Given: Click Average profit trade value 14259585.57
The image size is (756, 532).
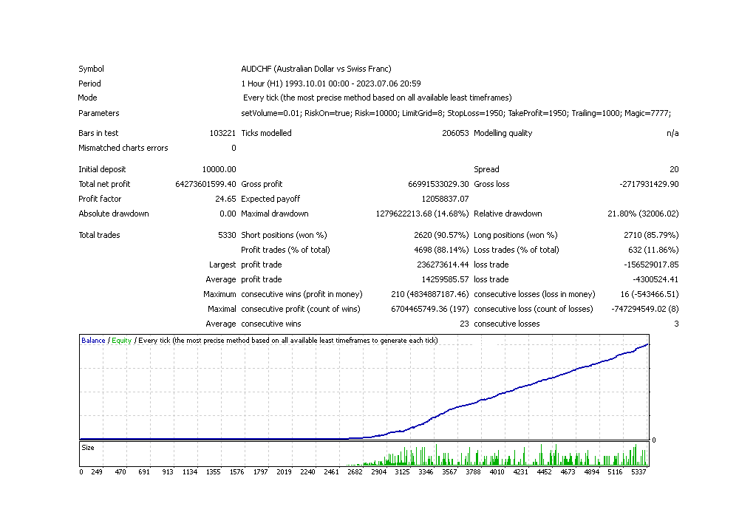Looking at the screenshot, I should tap(445, 279).
